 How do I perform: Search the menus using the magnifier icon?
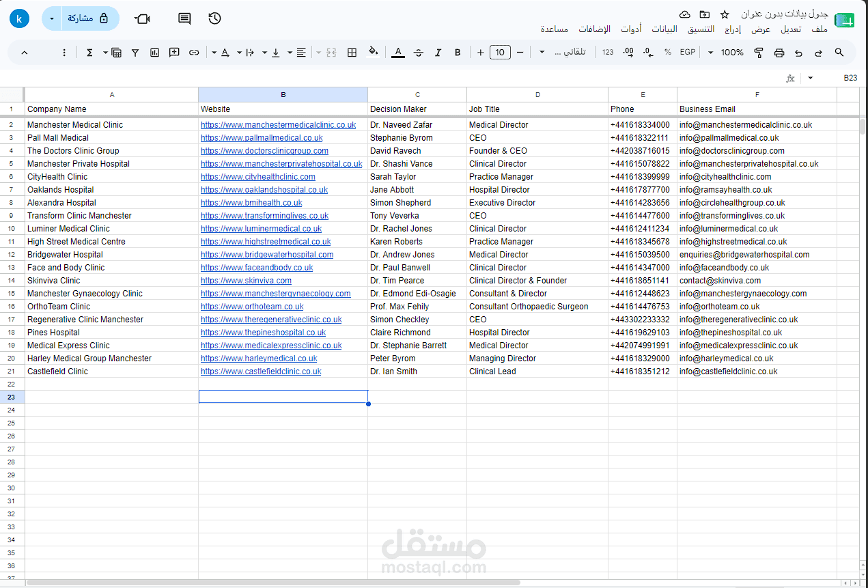(839, 53)
